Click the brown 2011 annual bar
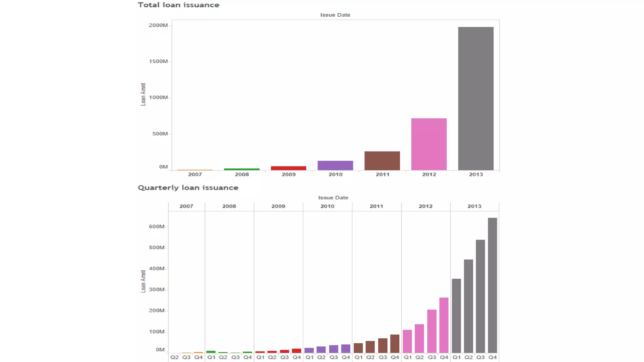The width and height of the screenshot is (644, 362). [382, 161]
